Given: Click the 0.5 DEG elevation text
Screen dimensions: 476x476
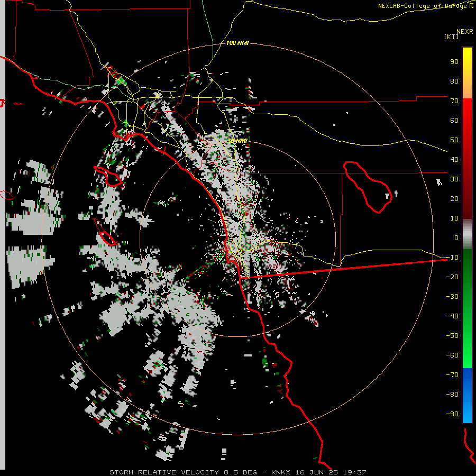Looking at the screenshot, I should (241, 472).
